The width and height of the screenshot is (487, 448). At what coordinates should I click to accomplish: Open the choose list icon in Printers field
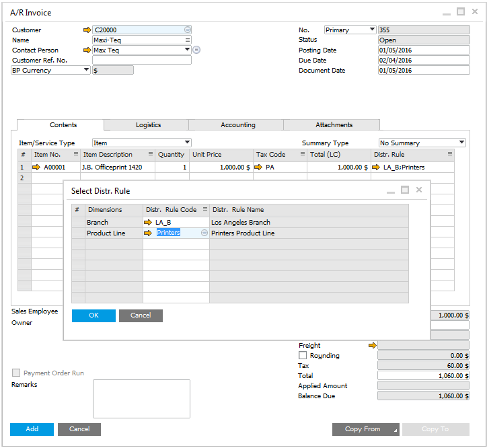(x=204, y=233)
